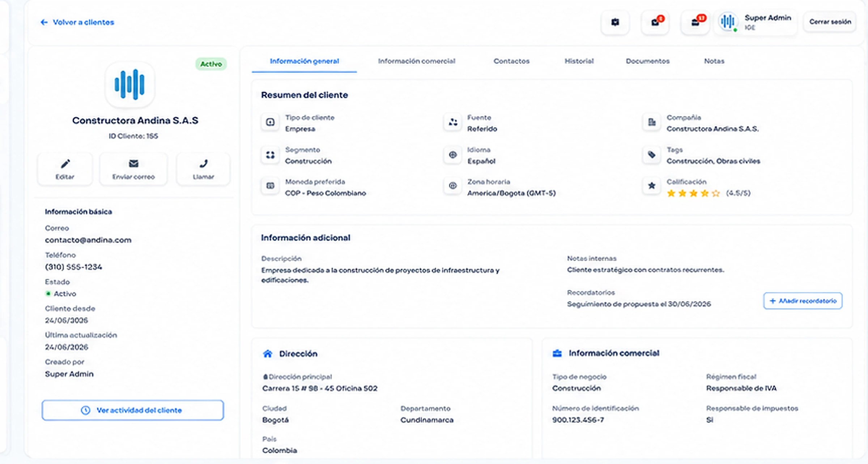The image size is (868, 464).
Task: Click the email contacto@andina.com
Action: click(88, 240)
